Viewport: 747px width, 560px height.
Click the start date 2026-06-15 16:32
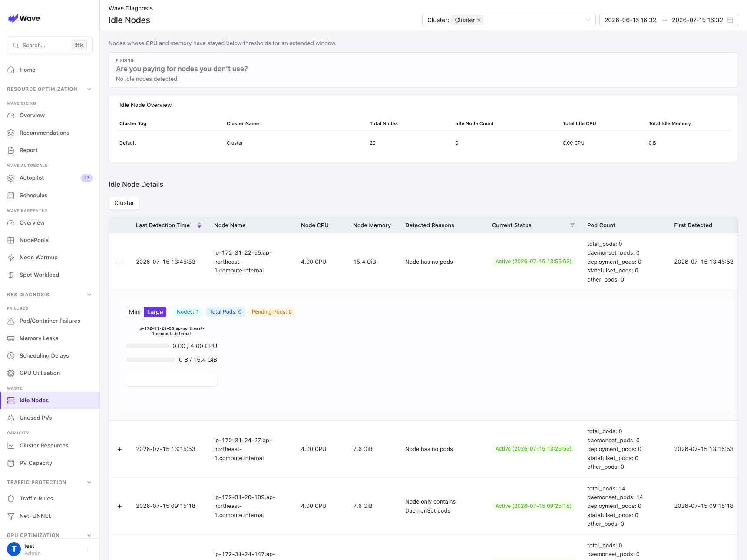[630, 20]
